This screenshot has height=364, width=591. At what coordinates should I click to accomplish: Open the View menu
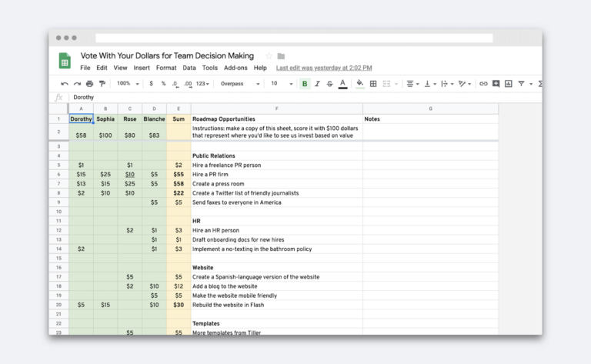(x=120, y=68)
